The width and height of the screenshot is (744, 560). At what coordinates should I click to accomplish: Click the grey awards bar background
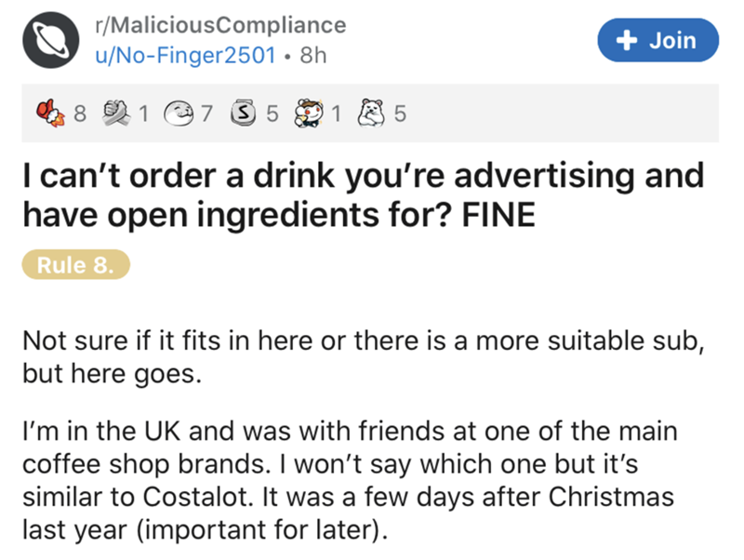click(x=558, y=115)
